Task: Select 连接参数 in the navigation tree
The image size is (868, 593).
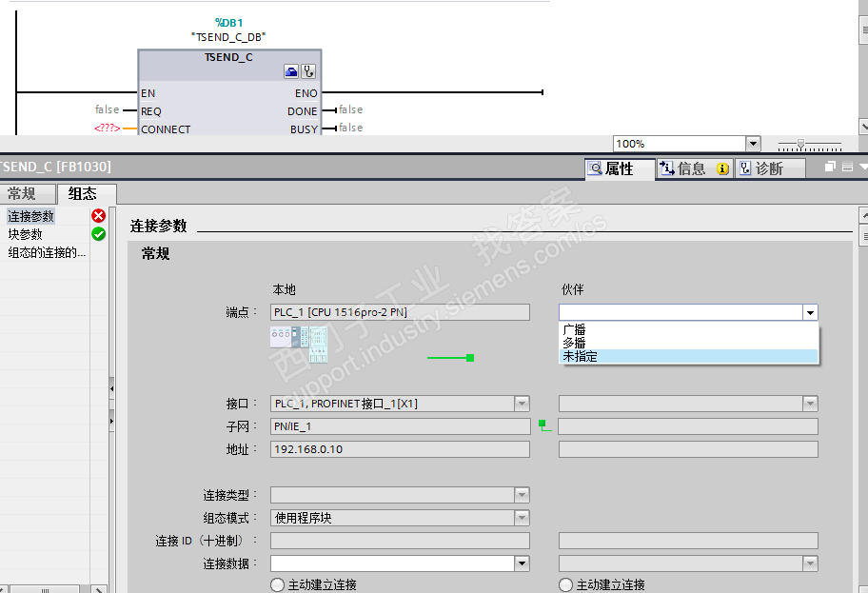Action: (x=31, y=216)
